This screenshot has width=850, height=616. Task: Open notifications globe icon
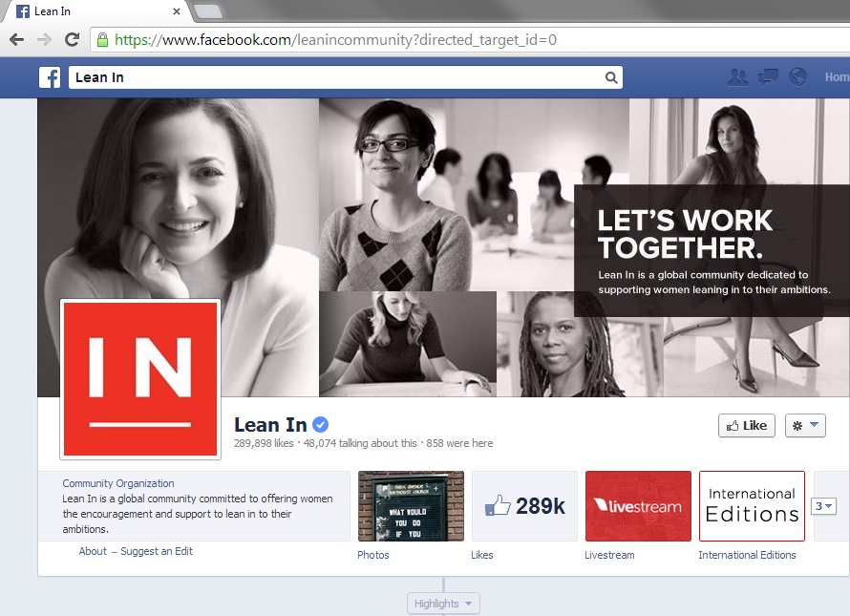797,77
